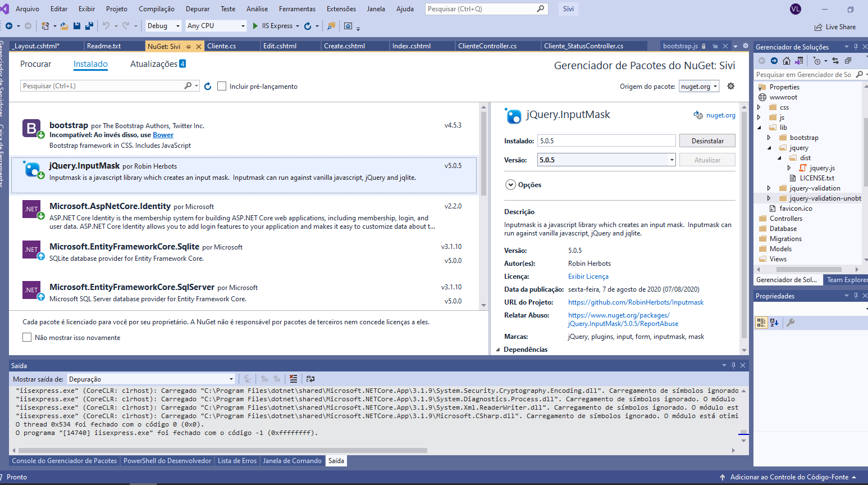Screen dimensions: 868x485
Task: Open the Any CPU platform dropdown
Action: (216, 26)
